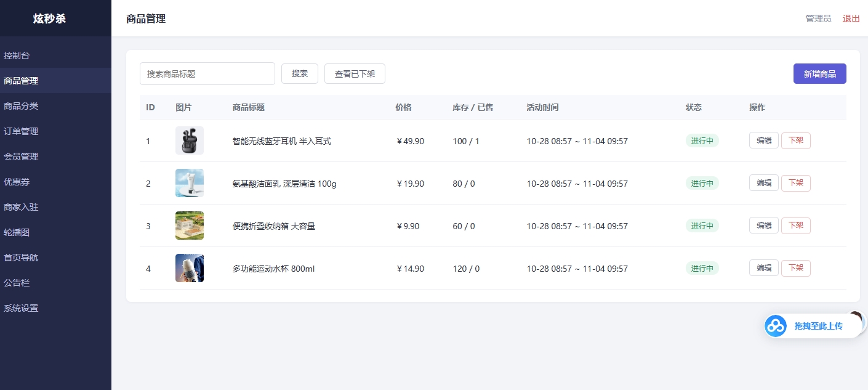868x390 pixels.
Task: Click 下架 for 便携折叠收纳箱
Action: coord(796,225)
